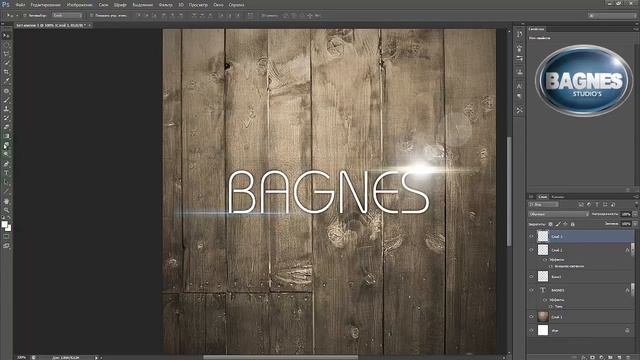Select the Rectangular Marquee tool
The height and width of the screenshot is (360, 640).
click(6, 45)
